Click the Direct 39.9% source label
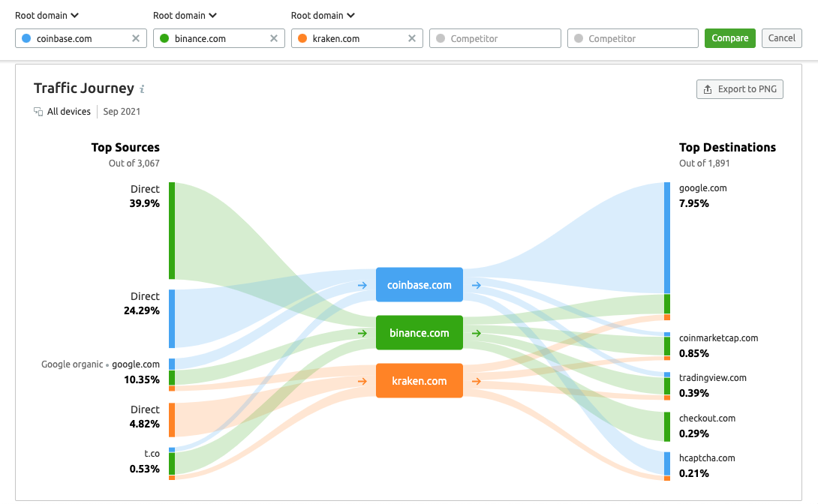This screenshot has height=504, width=818. [145, 196]
